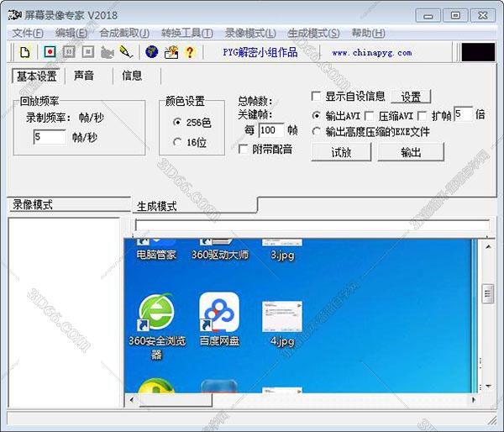Click the 扩帧 multiplier field showing 5
This screenshot has width=504, height=432.
[x=463, y=113]
